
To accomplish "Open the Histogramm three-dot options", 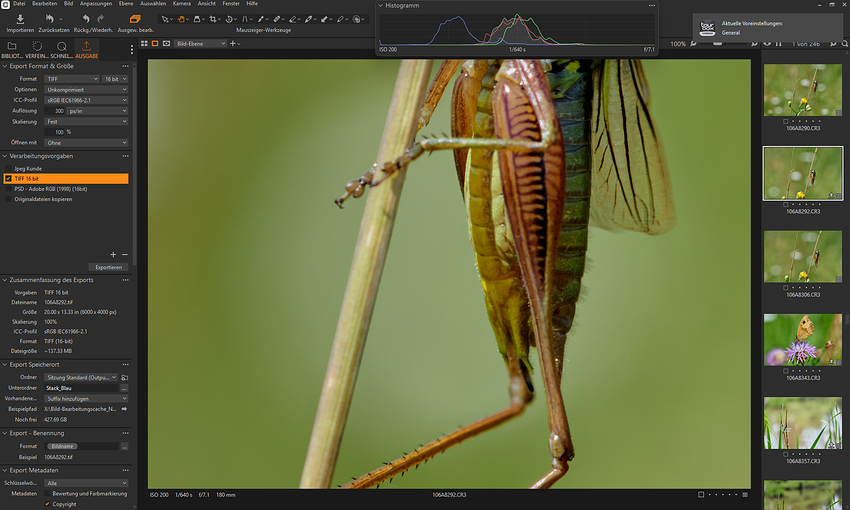I will pyautogui.click(x=652, y=5).
